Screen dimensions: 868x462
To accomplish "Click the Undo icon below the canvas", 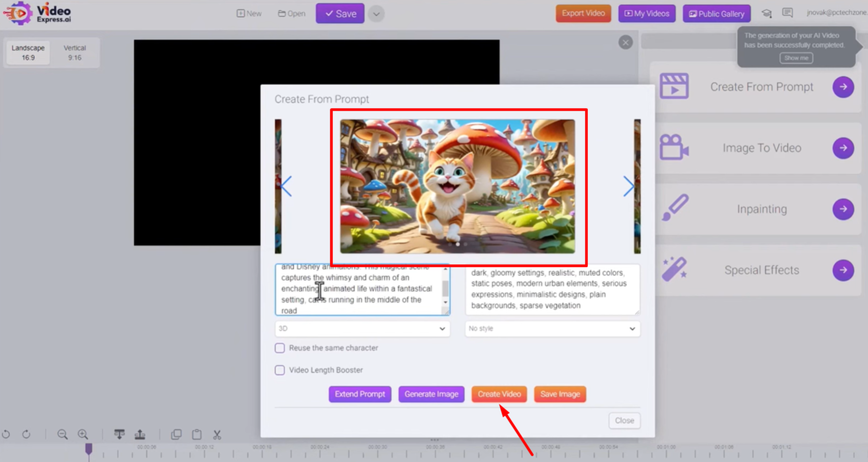I will pyautogui.click(x=6, y=434).
